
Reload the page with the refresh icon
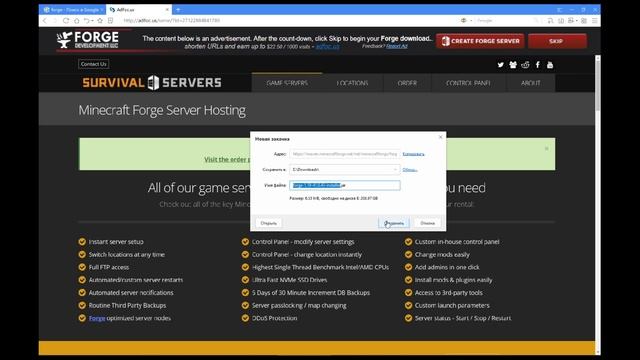coord(66,20)
